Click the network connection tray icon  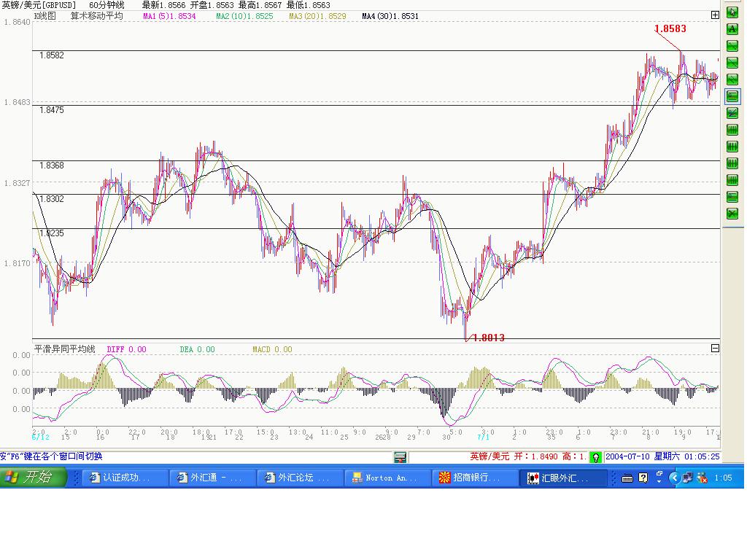(x=687, y=478)
